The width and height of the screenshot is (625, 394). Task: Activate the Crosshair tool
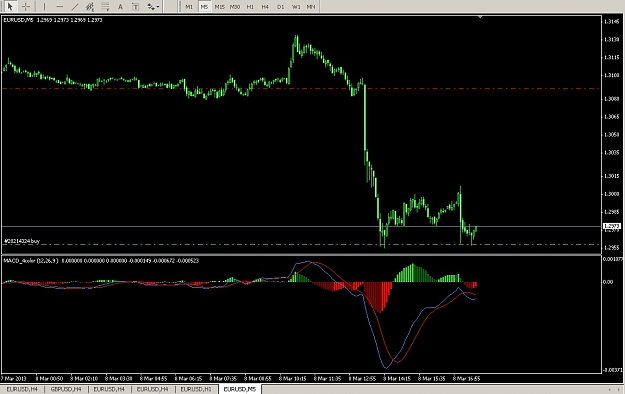pyautogui.click(x=26, y=6)
